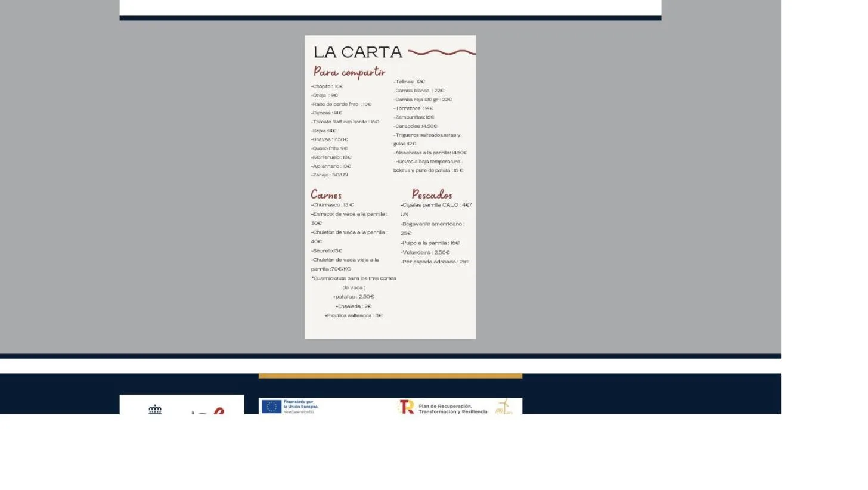Click the '+Ensalada : 2€' garnish line

tap(354, 306)
